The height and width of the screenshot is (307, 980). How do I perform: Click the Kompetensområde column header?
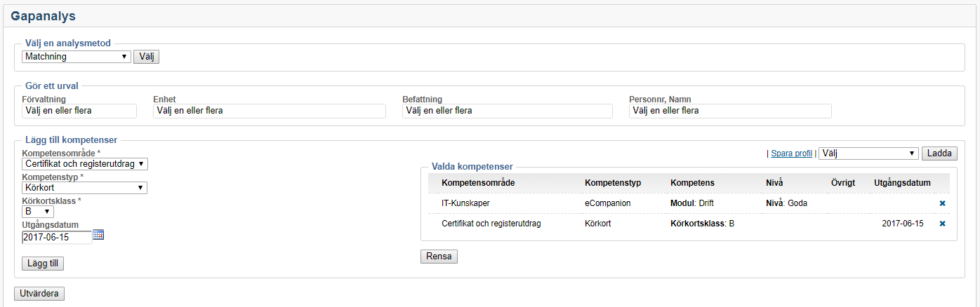[x=478, y=183]
